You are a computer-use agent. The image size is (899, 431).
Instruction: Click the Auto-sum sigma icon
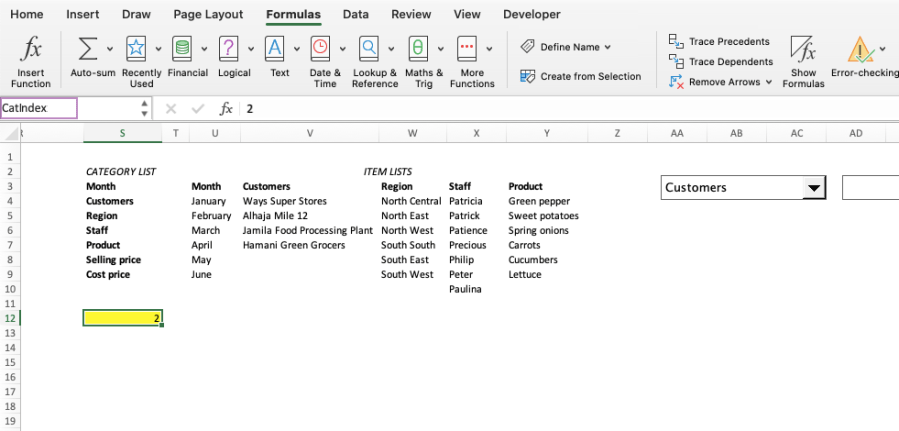[x=88, y=49]
